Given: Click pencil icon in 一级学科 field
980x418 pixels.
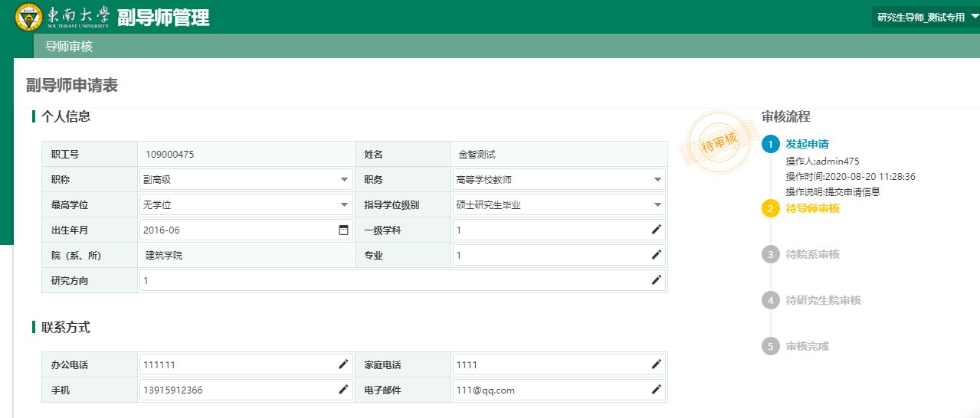Looking at the screenshot, I should pyautogui.click(x=656, y=230).
